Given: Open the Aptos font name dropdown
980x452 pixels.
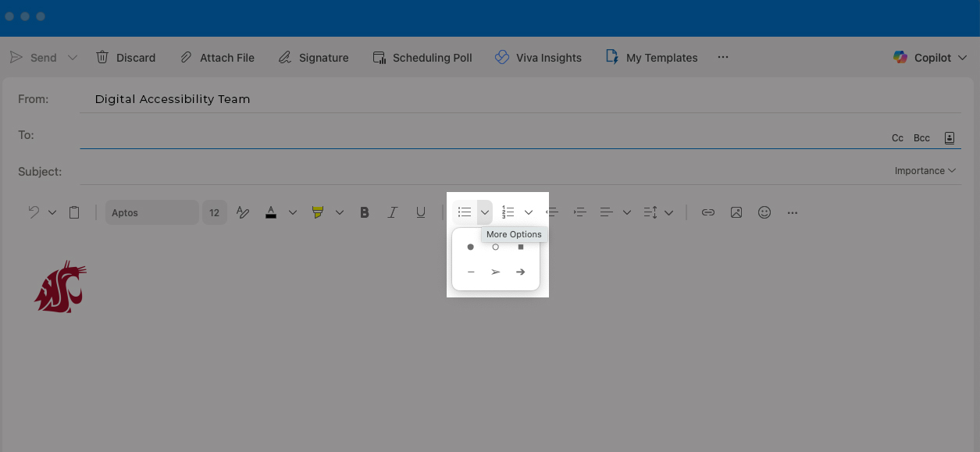Looking at the screenshot, I should (151, 212).
